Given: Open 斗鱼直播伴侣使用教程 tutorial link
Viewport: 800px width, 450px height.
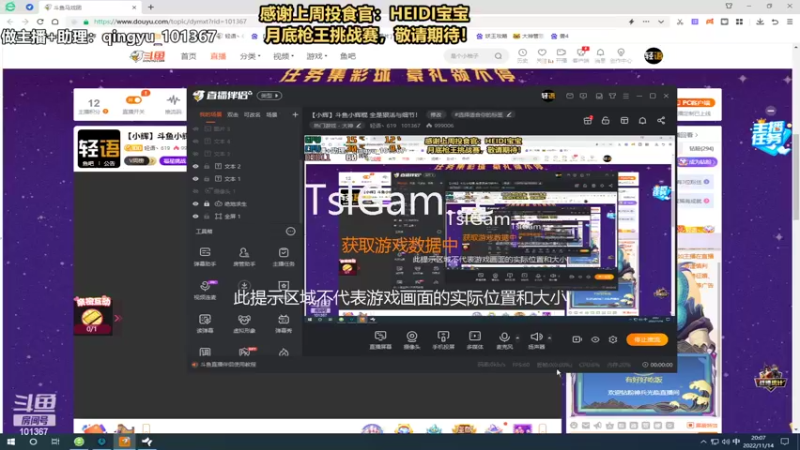Looking at the screenshot, I should pos(228,365).
